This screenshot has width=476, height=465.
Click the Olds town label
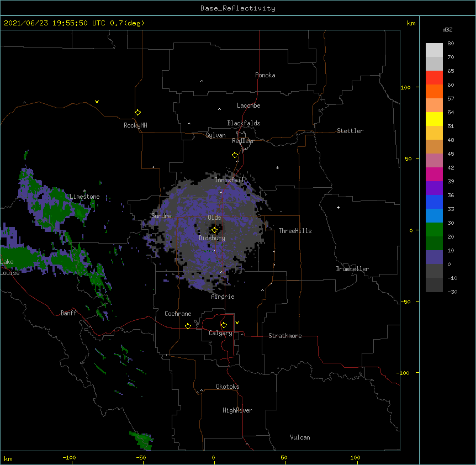point(214,218)
